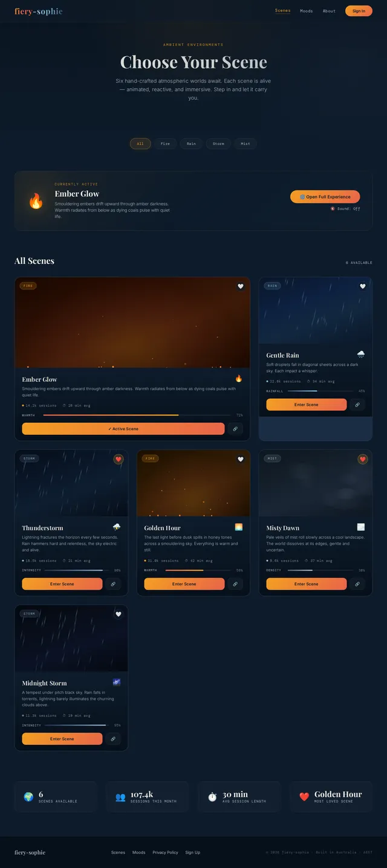Screen dimensions: 387x868
Task: Click link icon on Misty Dawn card
Action: pos(357,584)
